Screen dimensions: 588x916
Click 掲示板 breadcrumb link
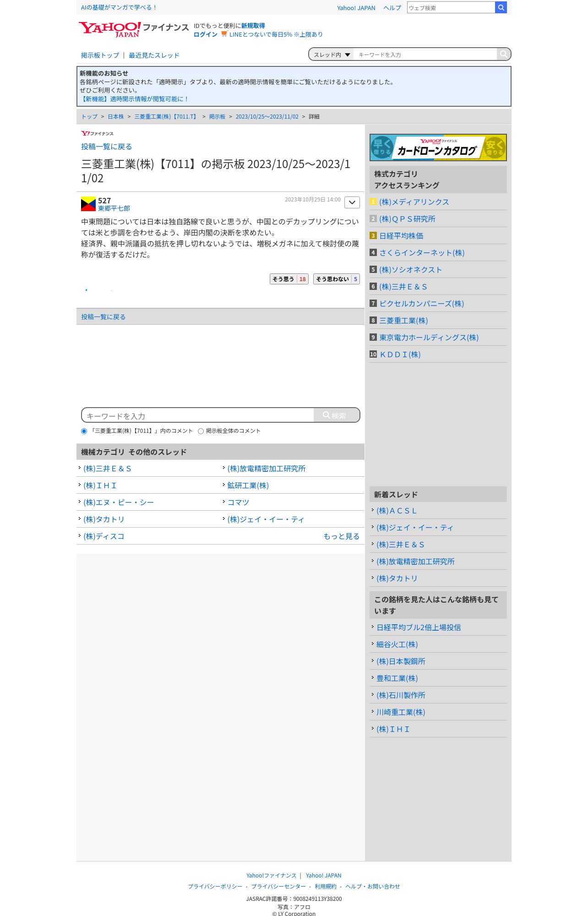click(217, 117)
